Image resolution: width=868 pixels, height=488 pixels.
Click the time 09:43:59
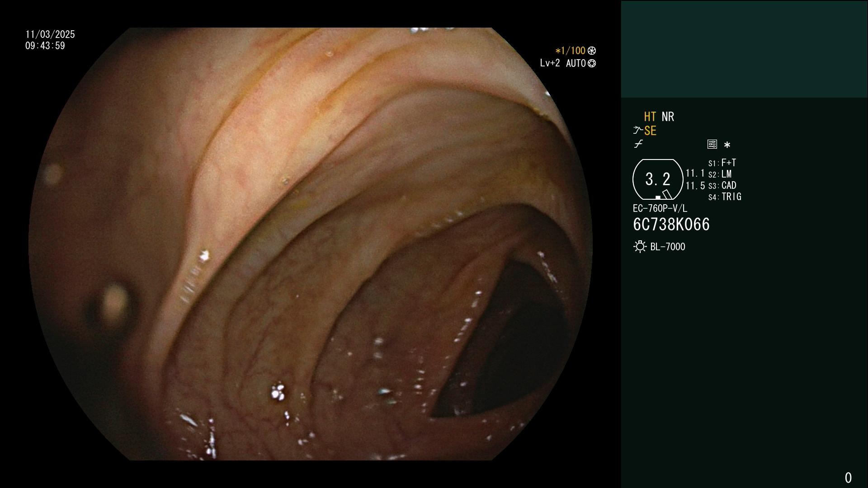point(45,46)
